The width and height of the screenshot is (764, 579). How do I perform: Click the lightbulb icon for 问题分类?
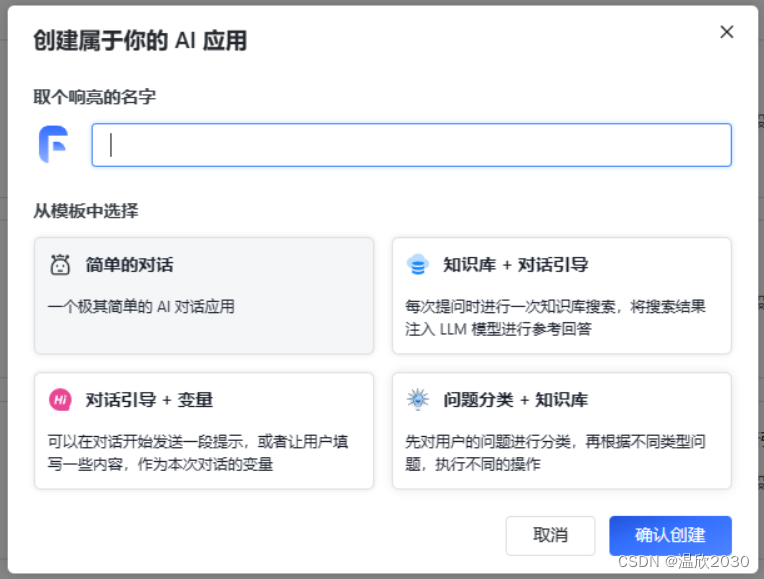point(418,400)
